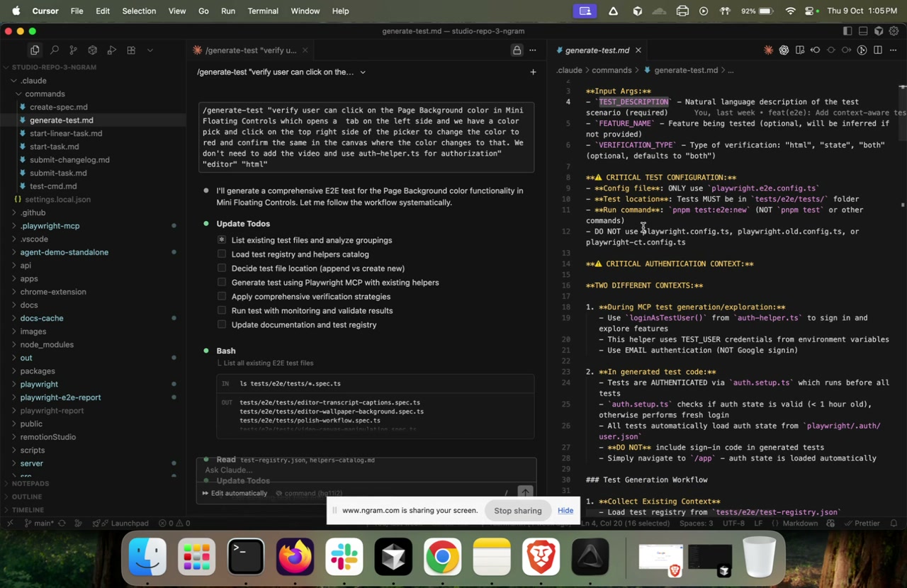Click Markdown language mode in the status bar

click(799, 524)
